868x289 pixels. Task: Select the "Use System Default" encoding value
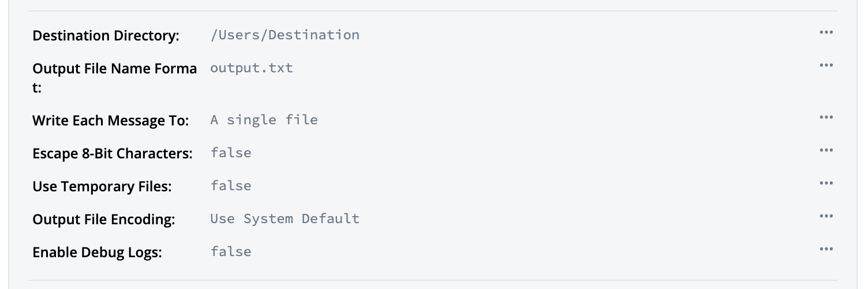pyautogui.click(x=285, y=218)
